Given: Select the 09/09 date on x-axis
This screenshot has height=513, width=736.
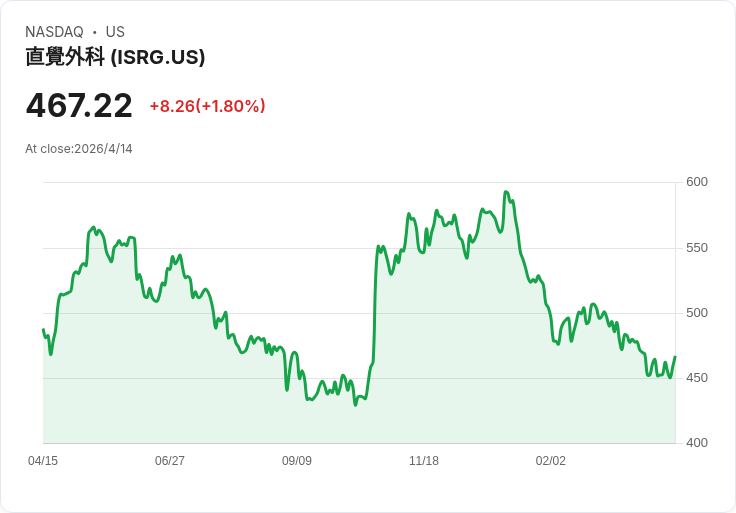Looking at the screenshot, I should click(x=297, y=461).
